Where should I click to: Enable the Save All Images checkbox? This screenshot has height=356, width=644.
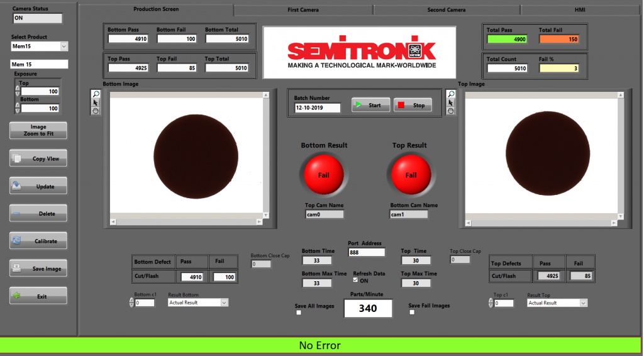pyautogui.click(x=299, y=313)
